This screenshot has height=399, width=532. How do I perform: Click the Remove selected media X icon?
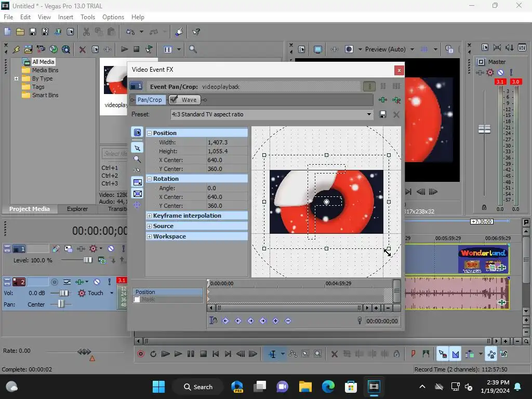coord(82,49)
